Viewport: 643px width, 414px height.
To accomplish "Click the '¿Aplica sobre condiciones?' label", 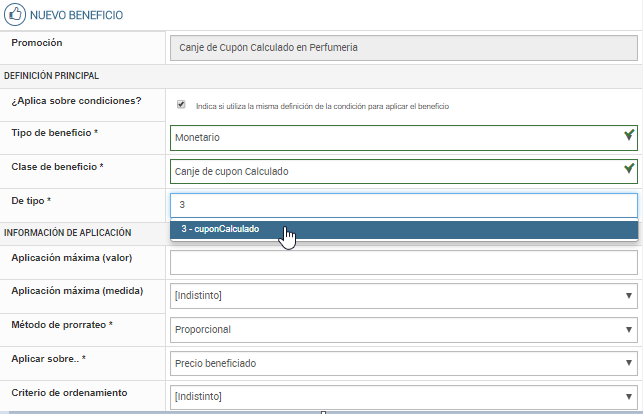I will pos(76,100).
